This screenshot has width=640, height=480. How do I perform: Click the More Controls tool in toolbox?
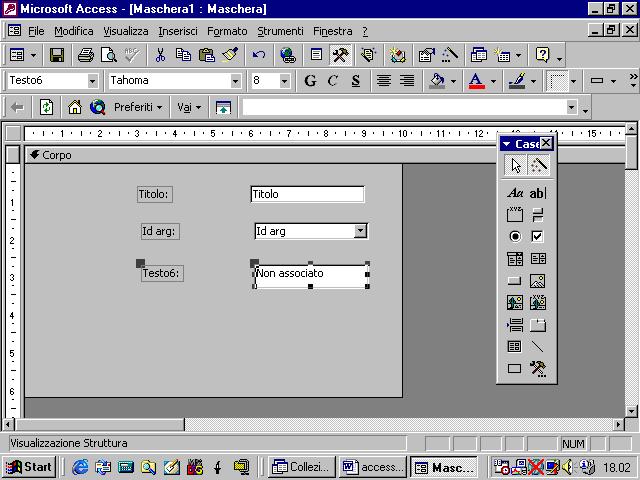(538, 369)
